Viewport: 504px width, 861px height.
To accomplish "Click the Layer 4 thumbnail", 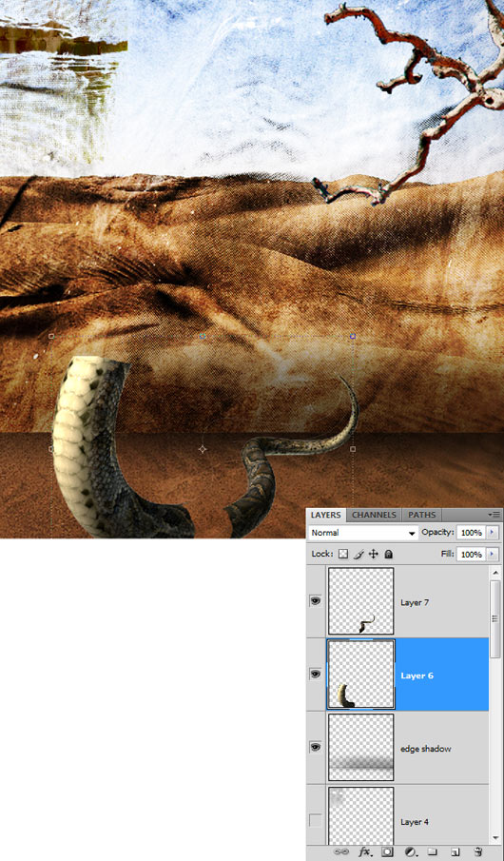I will click(360, 817).
